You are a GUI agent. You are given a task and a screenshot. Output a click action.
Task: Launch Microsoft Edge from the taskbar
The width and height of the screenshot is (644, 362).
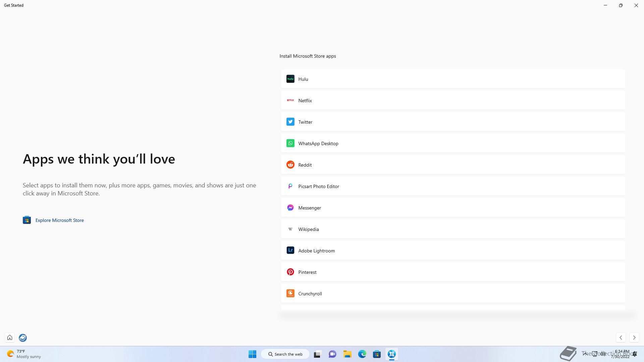(362, 354)
